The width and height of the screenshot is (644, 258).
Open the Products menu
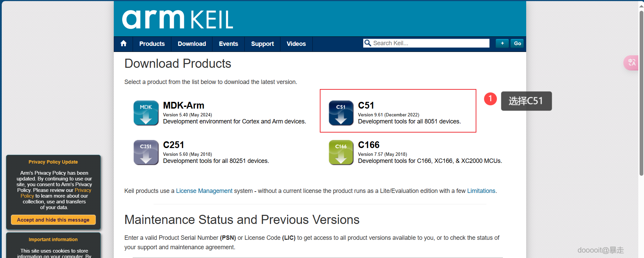click(152, 44)
